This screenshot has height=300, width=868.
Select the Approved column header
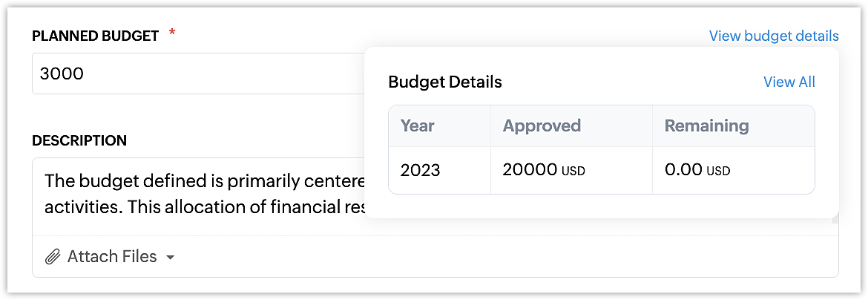pos(542,125)
